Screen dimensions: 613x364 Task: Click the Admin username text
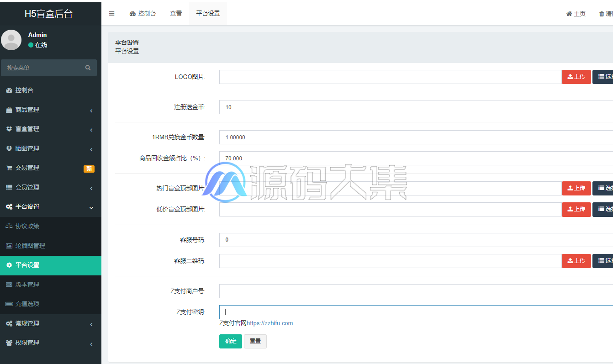[37, 35]
